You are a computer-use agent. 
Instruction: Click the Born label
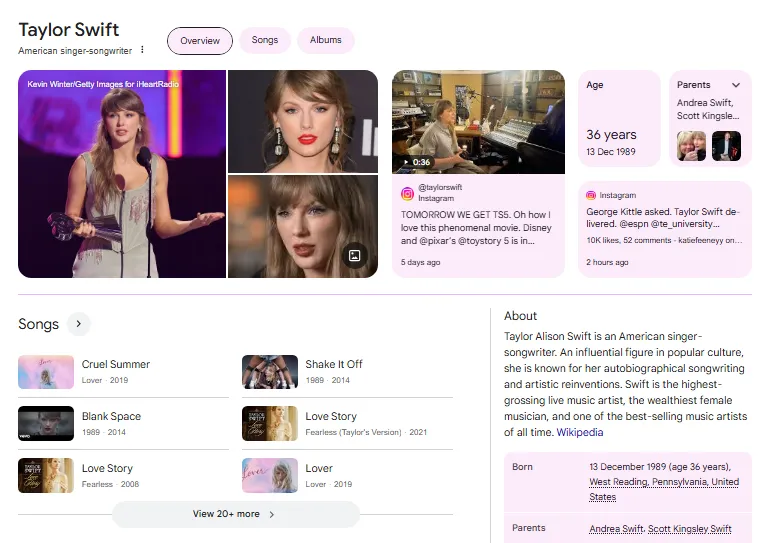coord(522,467)
